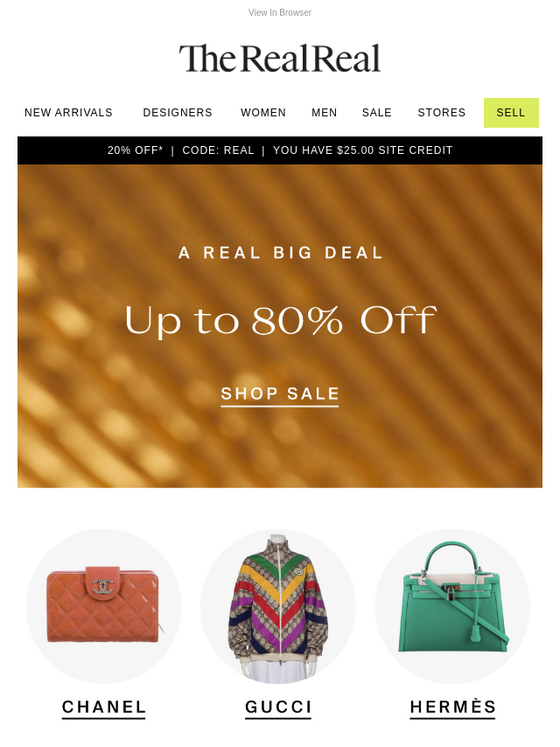Go to the Women section
Image resolution: width=560 pixels, height=747 pixels.
263,113
